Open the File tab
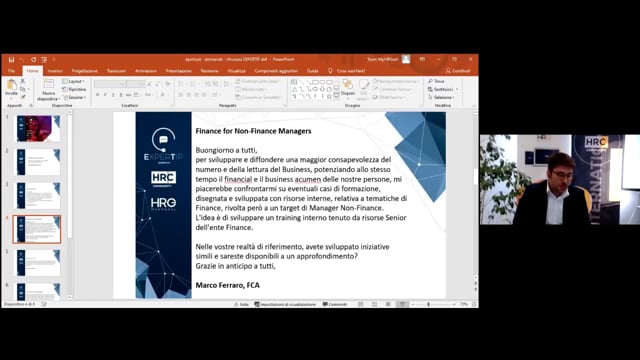This screenshot has height=360, width=640. coord(11,71)
